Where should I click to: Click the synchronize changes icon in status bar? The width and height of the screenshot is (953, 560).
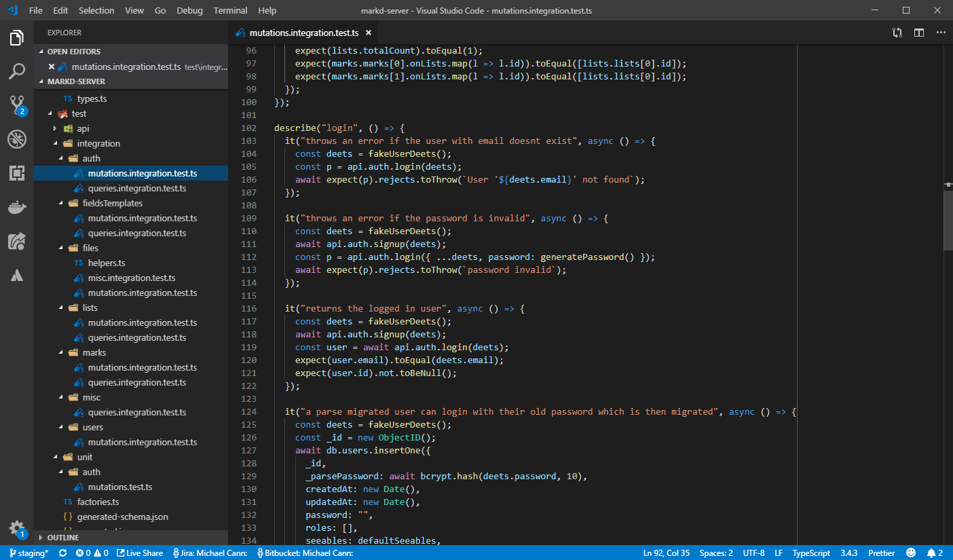(63, 553)
